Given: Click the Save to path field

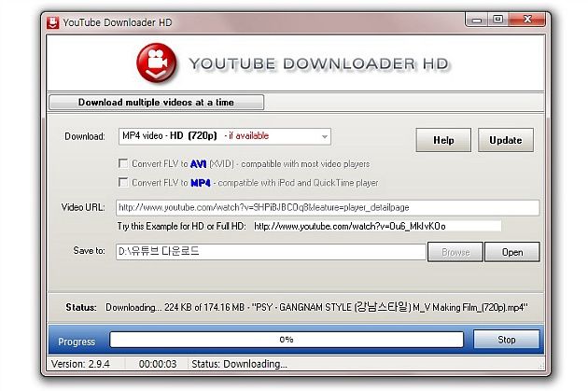Looking at the screenshot, I should coord(271,252).
